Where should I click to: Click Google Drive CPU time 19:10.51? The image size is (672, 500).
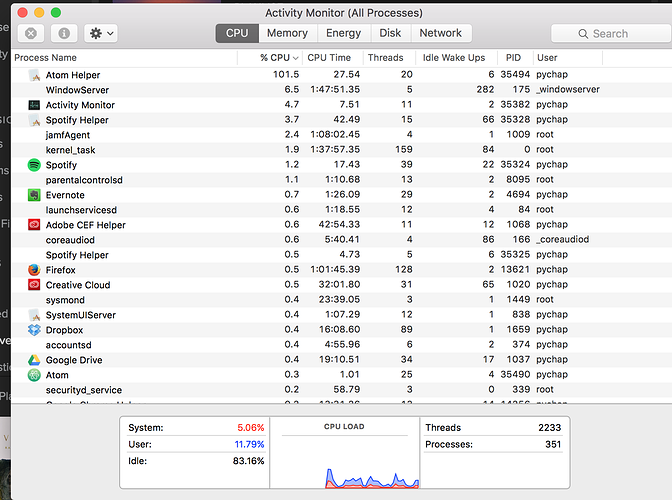339,359
